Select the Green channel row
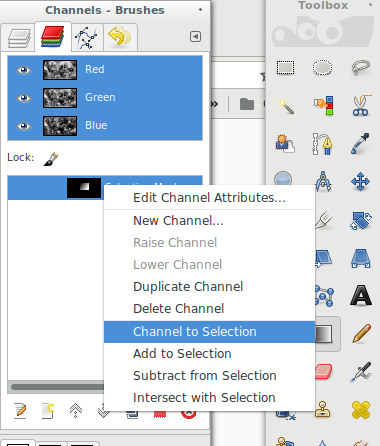Screen dimensions: 380x446 tap(105, 98)
